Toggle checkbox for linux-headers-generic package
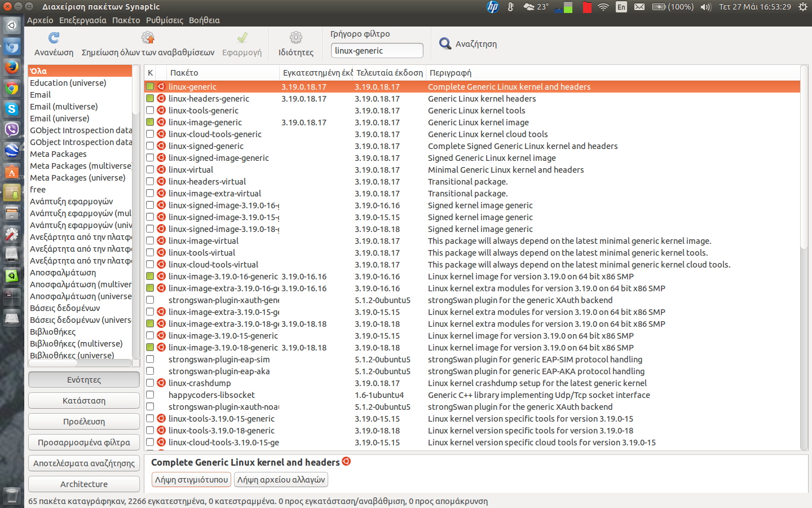812x508 pixels. click(150, 99)
